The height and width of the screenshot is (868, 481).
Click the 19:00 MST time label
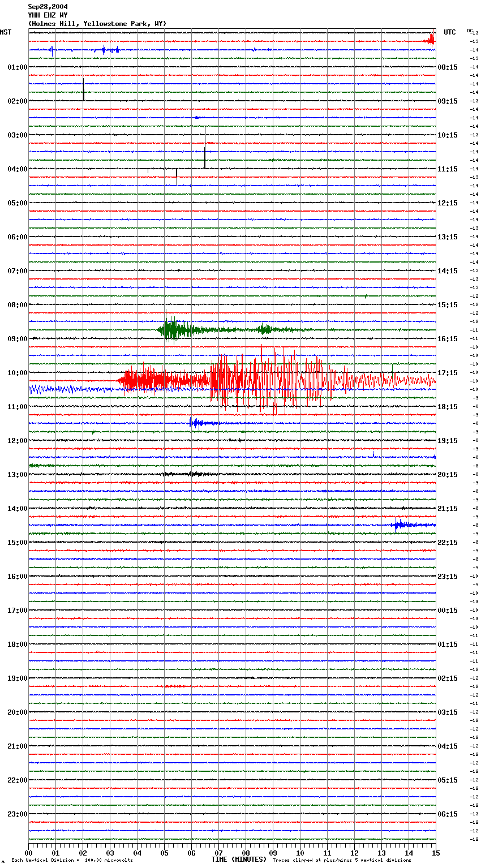coord(18,678)
